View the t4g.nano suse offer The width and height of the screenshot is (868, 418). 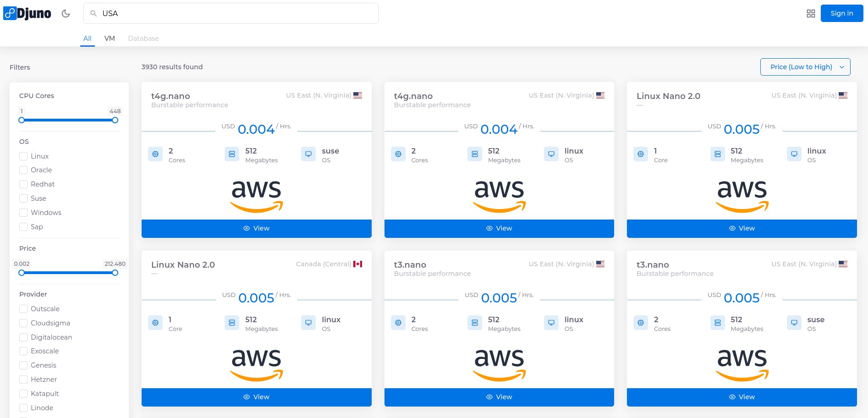tap(257, 228)
